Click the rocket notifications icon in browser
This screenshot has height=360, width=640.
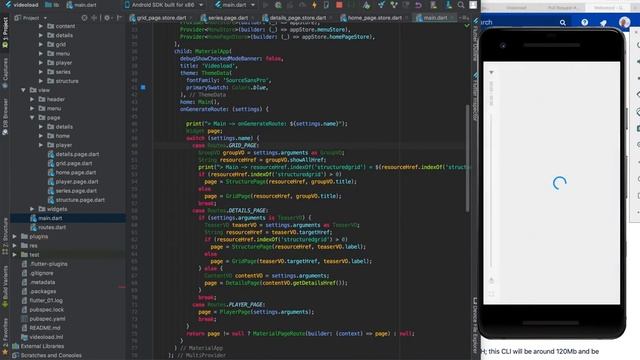click(603, 22)
